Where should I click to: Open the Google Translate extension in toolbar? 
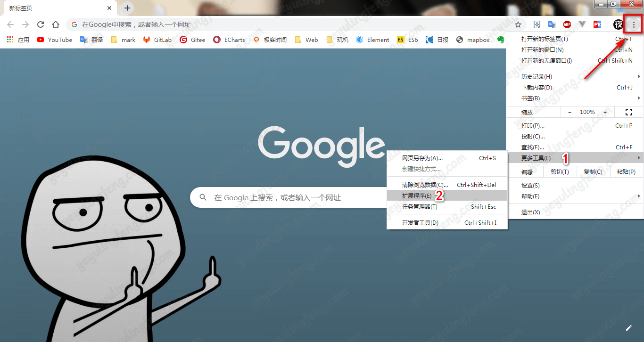tap(552, 24)
